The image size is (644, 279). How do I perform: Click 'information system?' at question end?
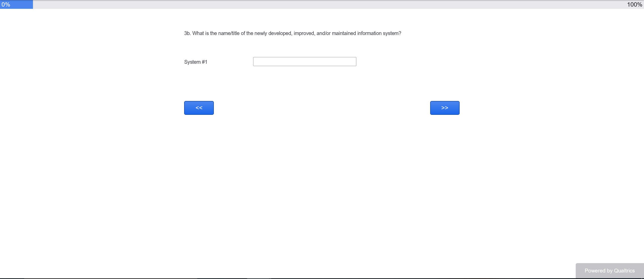(x=379, y=33)
